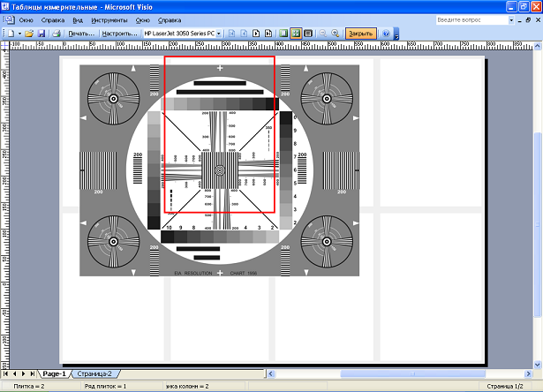The width and height of the screenshot is (543, 392).
Task: Click the vertical scrollbar down arrow
Action: pos(538,365)
